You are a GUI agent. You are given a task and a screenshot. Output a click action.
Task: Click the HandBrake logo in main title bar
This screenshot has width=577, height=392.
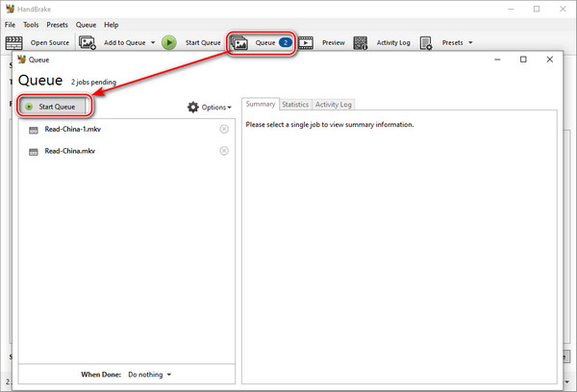[x=10, y=9]
